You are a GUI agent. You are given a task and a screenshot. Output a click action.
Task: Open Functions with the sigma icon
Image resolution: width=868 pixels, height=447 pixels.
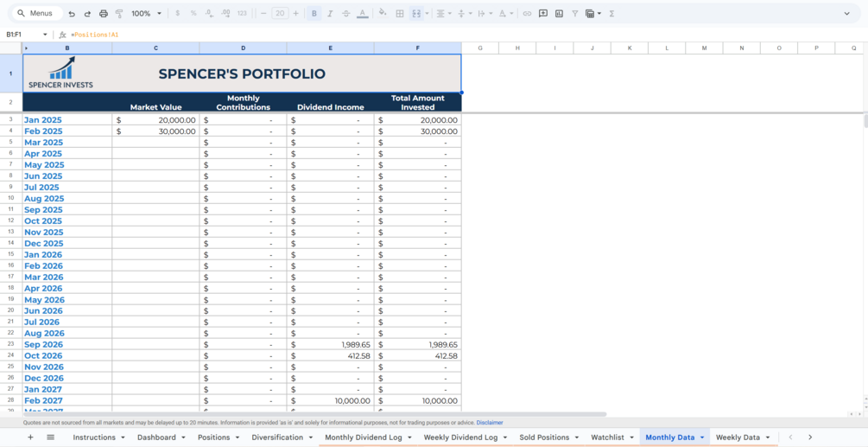611,13
